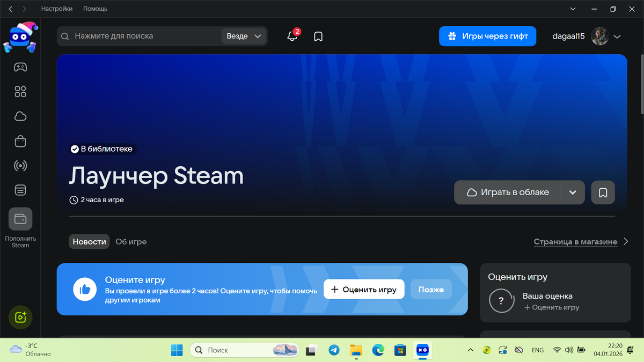The width and height of the screenshot is (644, 362).
Task: Click the В библиотеке badge
Action: click(102, 149)
